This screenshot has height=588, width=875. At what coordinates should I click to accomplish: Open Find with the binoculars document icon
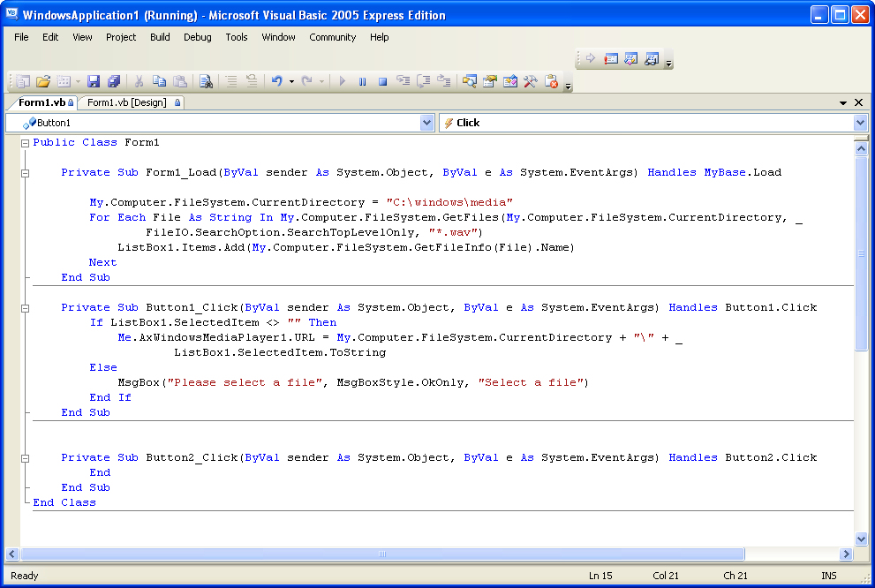pos(206,81)
